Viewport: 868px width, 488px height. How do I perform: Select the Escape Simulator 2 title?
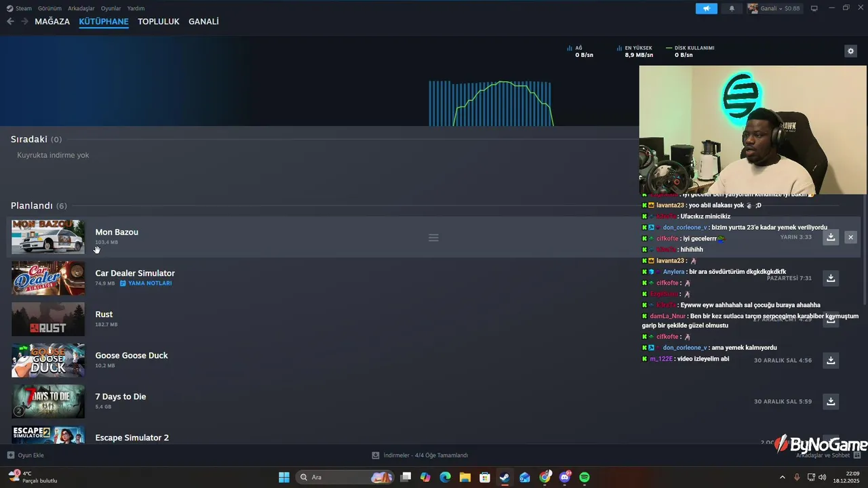[x=132, y=438]
